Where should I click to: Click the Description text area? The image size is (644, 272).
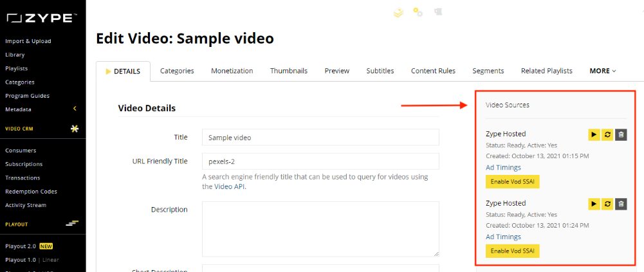point(320,229)
